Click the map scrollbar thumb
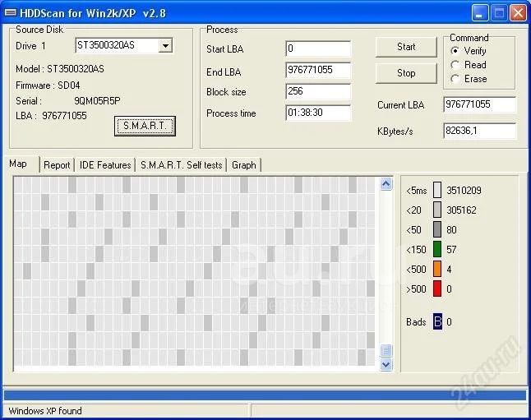Viewport: 531px width, 420px height. (x=386, y=350)
